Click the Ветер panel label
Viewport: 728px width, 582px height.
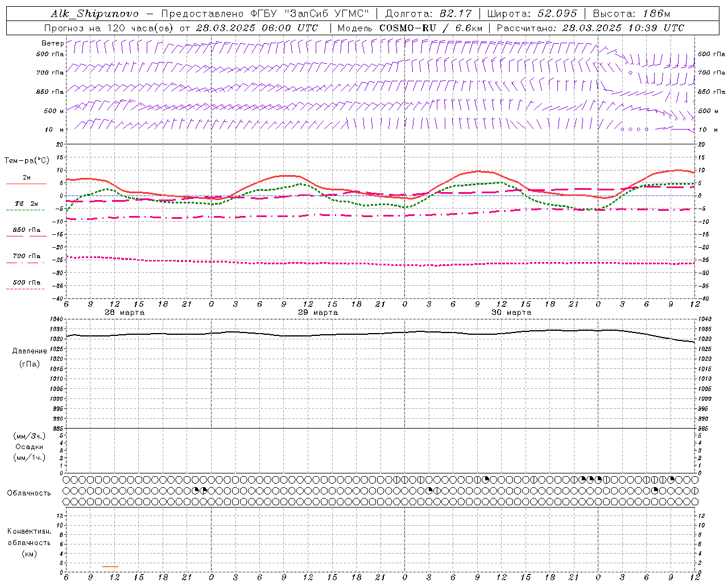tap(52, 43)
